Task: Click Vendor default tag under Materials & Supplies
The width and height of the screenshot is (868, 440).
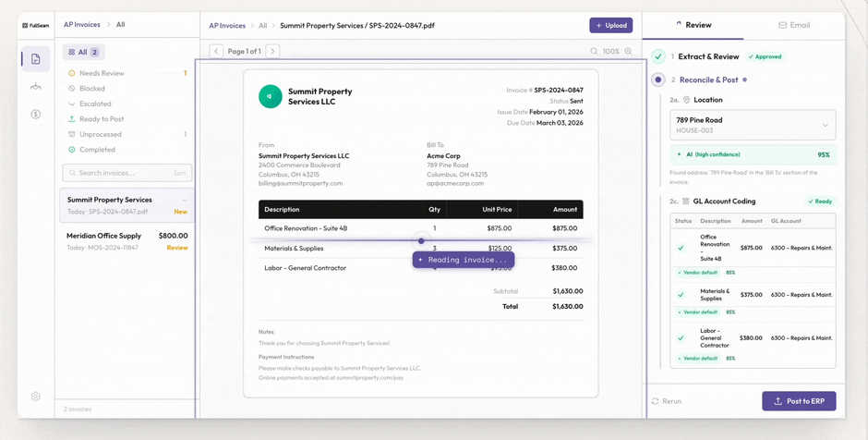Action: (x=697, y=312)
